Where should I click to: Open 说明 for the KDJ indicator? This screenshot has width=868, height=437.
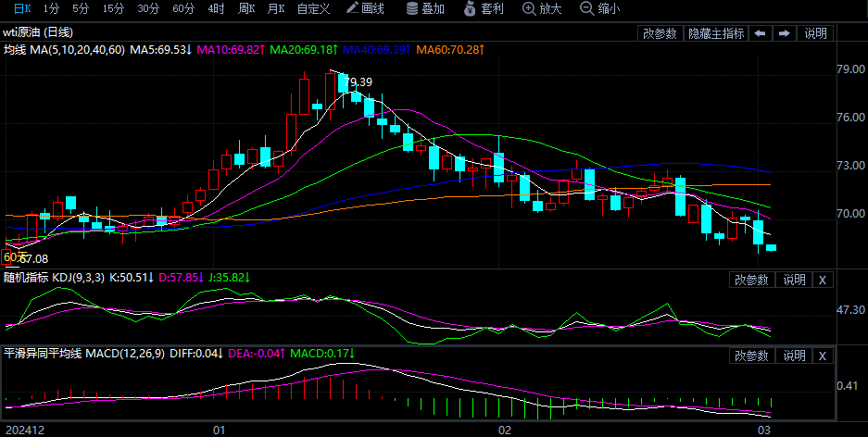tap(794, 280)
